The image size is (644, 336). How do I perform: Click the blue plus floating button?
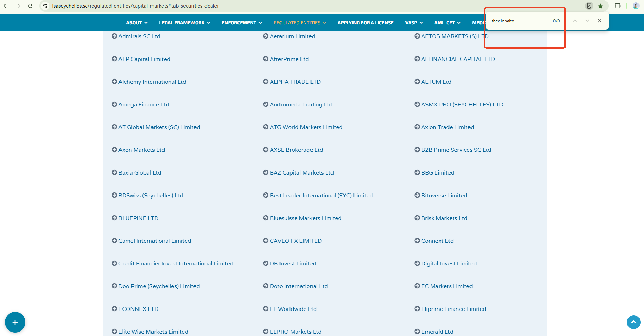15,322
